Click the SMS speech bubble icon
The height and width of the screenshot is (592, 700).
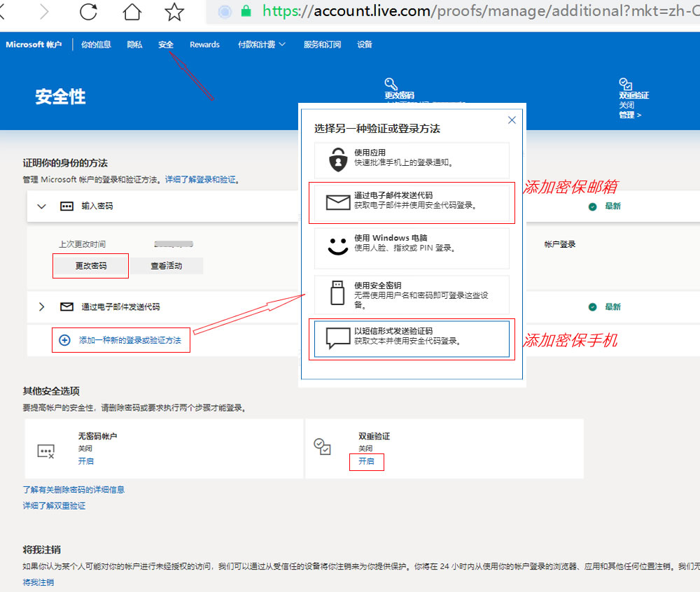[338, 339]
